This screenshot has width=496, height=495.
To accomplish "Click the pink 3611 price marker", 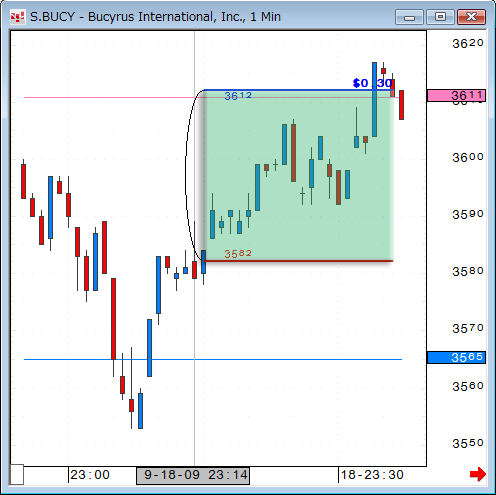I will point(456,96).
